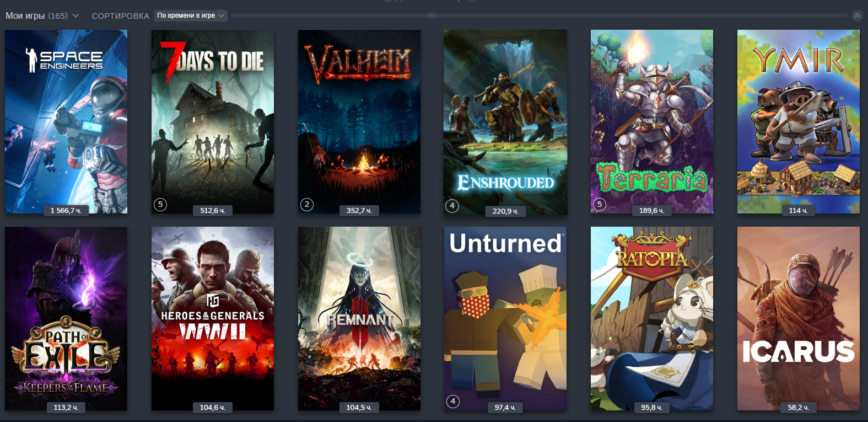Open the Valheim game tile
The image size is (868, 422).
pyautogui.click(x=359, y=121)
